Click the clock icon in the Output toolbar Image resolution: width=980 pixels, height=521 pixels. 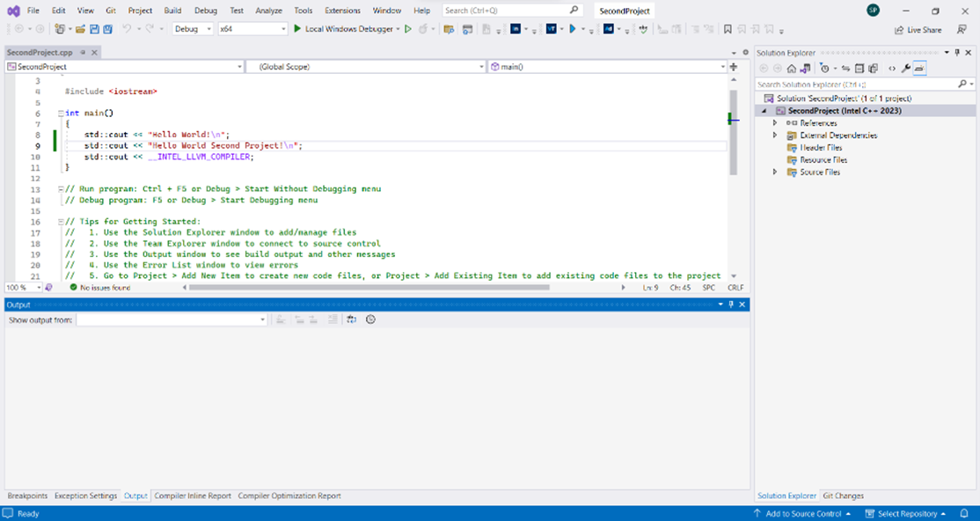[x=370, y=319]
